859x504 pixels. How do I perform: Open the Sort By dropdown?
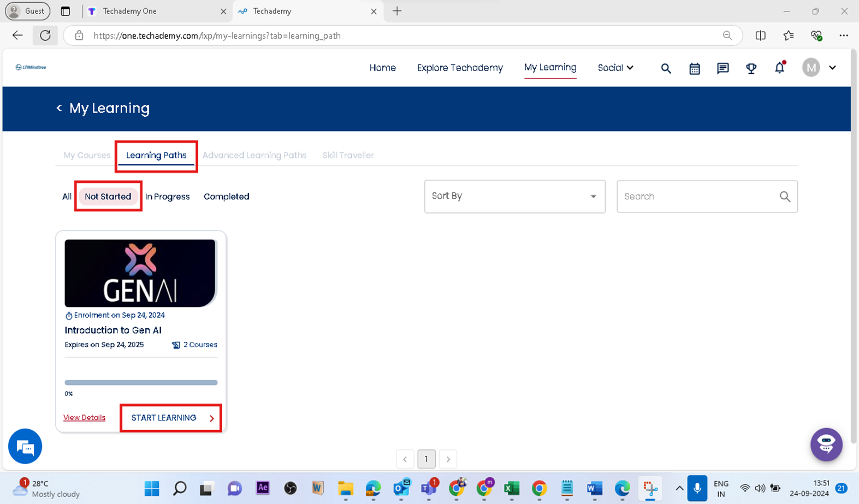click(x=515, y=197)
